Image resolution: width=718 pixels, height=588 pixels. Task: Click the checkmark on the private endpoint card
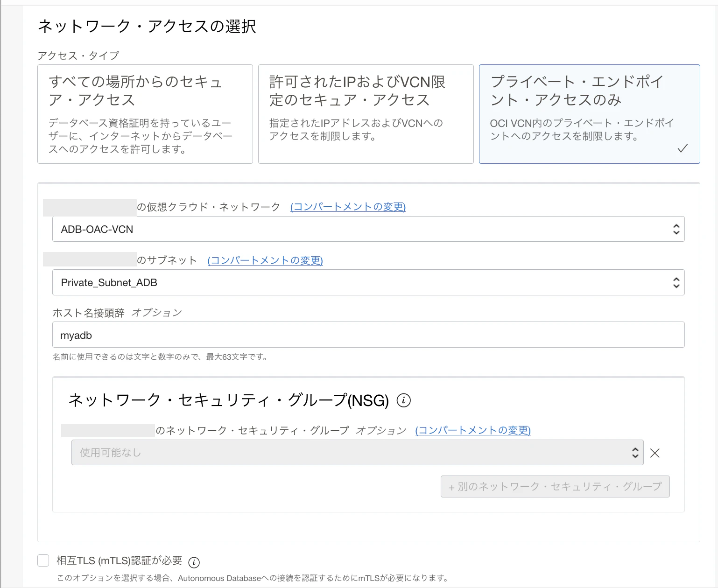pos(683,148)
